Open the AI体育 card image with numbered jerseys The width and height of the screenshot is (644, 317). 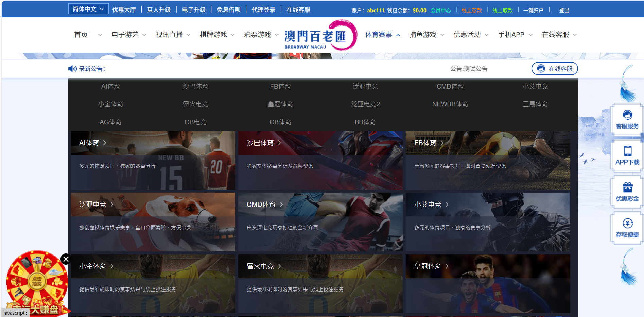pos(153,160)
